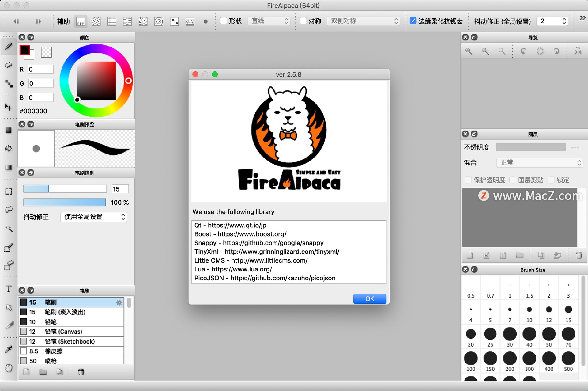This screenshot has width=588, height=391.
Task: Click flip view icon in Navigator panel
Action: click(x=578, y=51)
